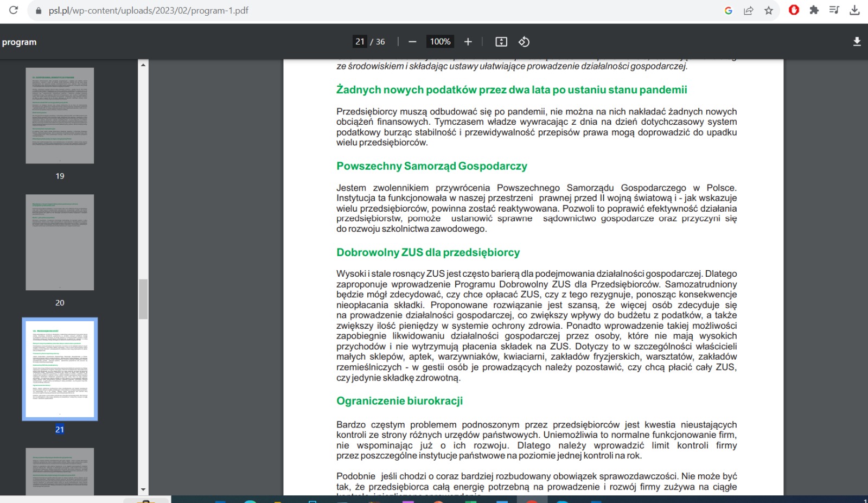
Task: Click the heading "Ograniczenie biurokracji"
Action: tap(400, 401)
